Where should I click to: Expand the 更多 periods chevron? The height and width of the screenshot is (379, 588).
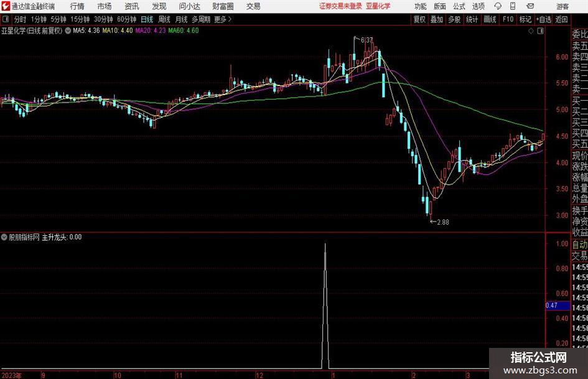(x=223, y=19)
